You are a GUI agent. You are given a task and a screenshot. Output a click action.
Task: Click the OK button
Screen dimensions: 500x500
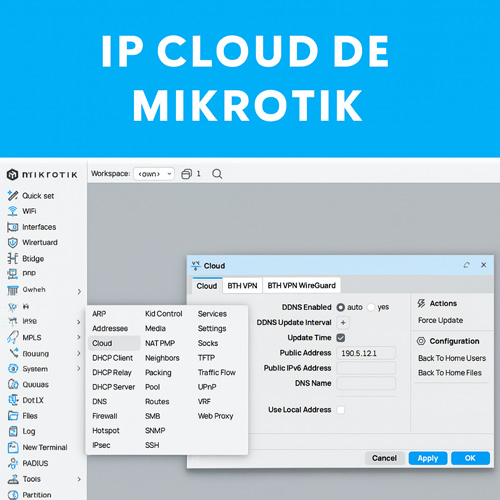[x=470, y=458]
